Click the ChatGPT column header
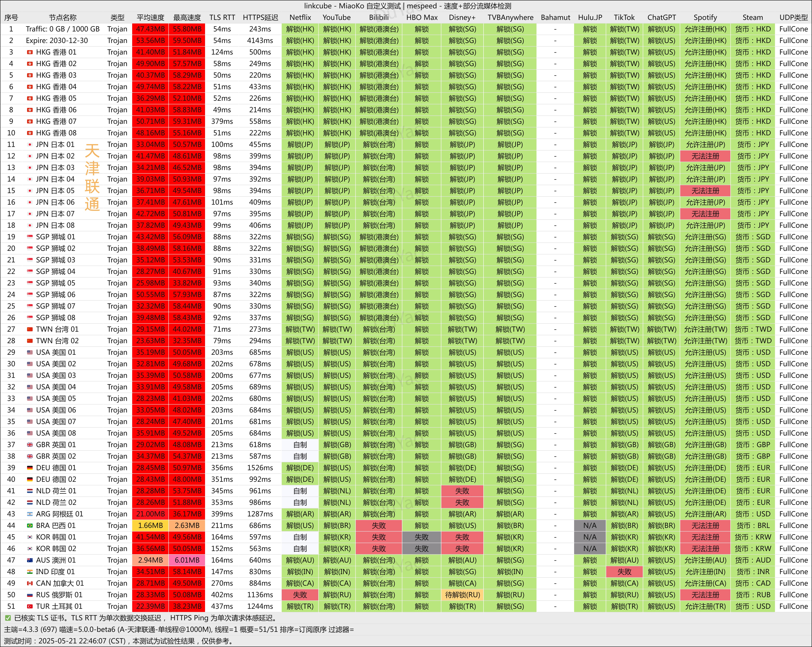Viewport: 812px width, 647px height. (x=662, y=18)
